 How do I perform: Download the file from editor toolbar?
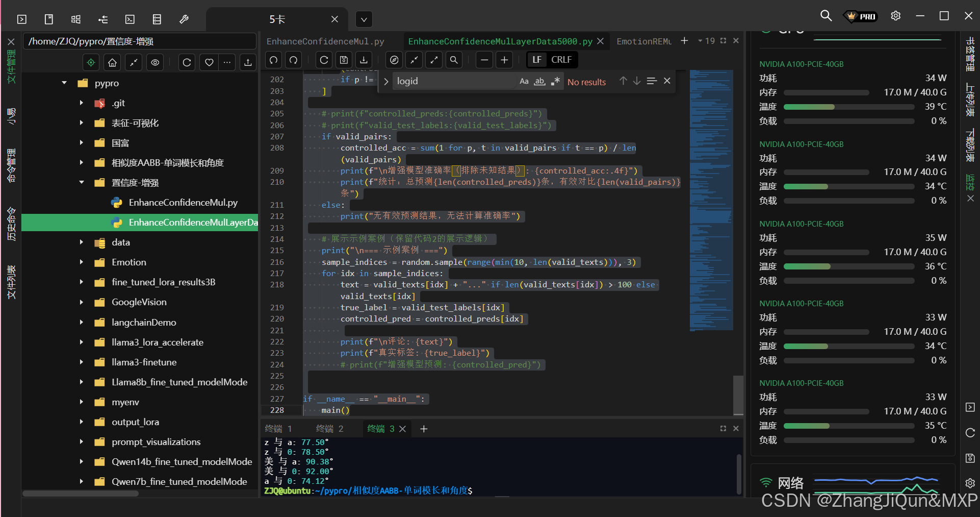[364, 60]
